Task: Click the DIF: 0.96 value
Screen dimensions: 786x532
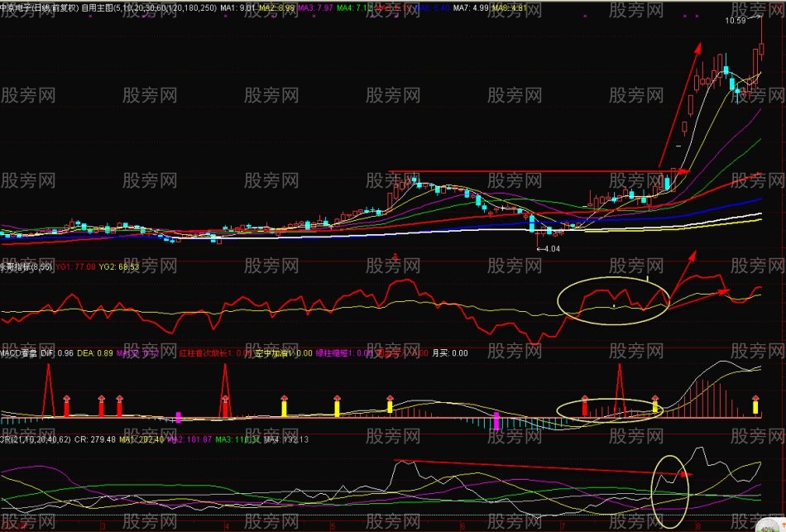Action: pos(57,353)
